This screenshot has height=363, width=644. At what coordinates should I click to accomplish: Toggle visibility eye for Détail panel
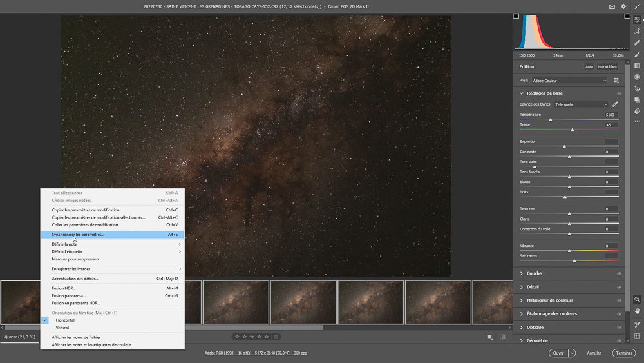619,288
